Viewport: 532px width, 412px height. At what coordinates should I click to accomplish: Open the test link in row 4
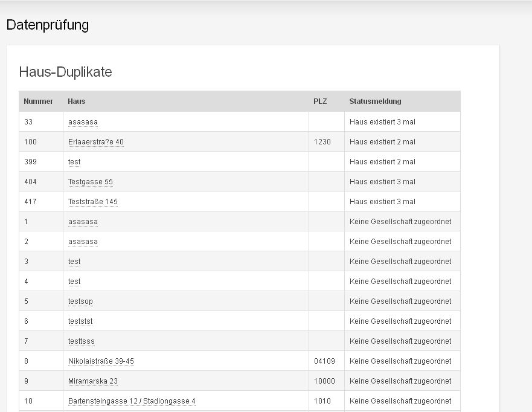coord(74,282)
